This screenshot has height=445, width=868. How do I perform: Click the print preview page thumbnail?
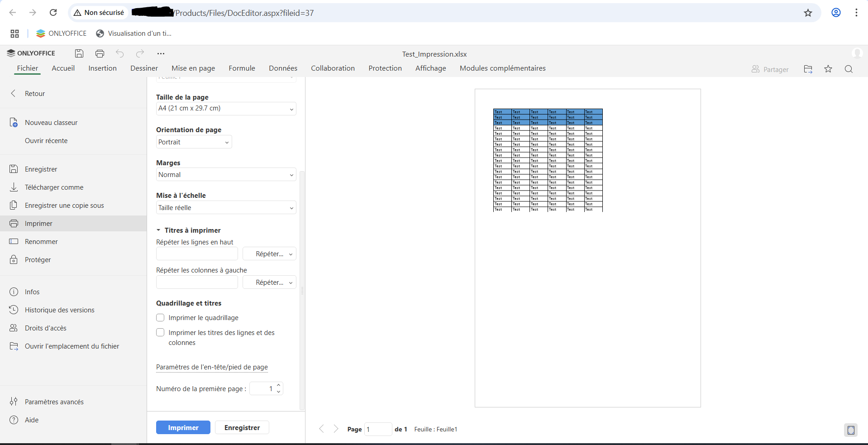click(587, 248)
